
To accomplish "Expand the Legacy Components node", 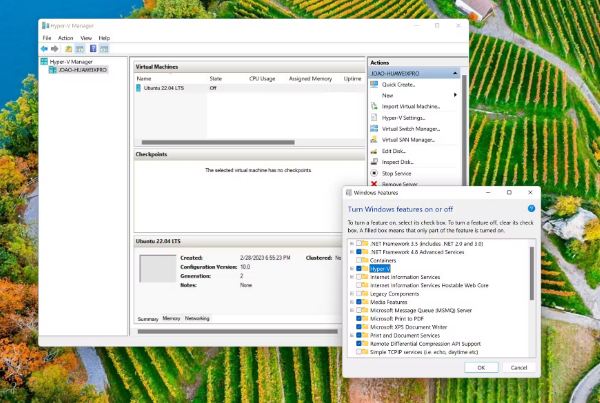I will pyautogui.click(x=352, y=294).
